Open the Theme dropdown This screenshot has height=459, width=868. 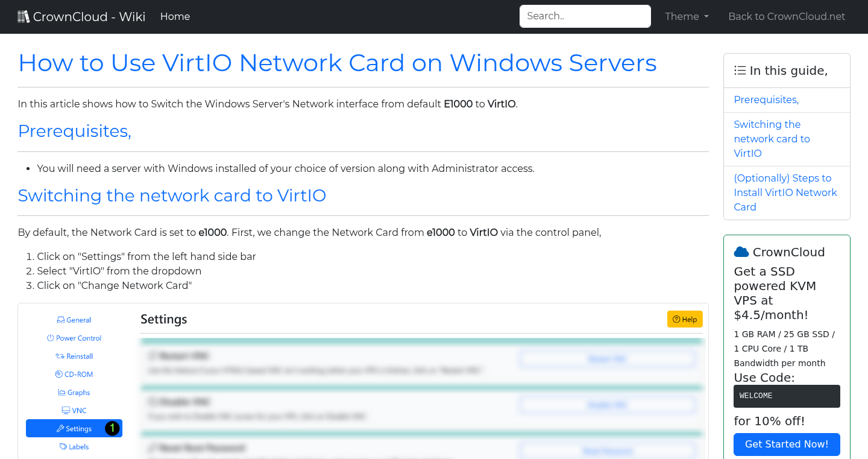686,16
